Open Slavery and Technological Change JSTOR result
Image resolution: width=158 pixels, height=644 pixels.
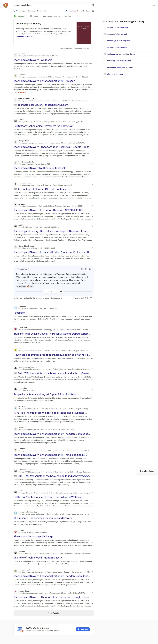(x=33, y=537)
